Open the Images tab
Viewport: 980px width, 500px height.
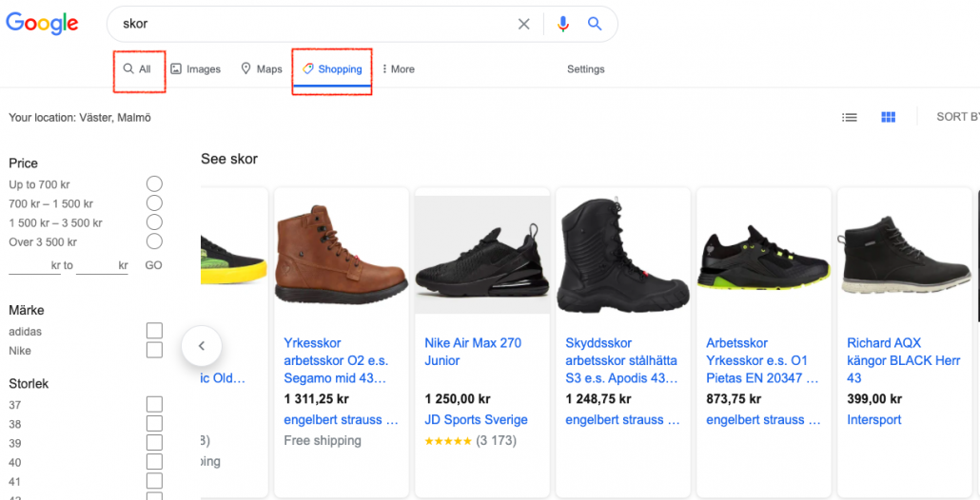coord(196,68)
